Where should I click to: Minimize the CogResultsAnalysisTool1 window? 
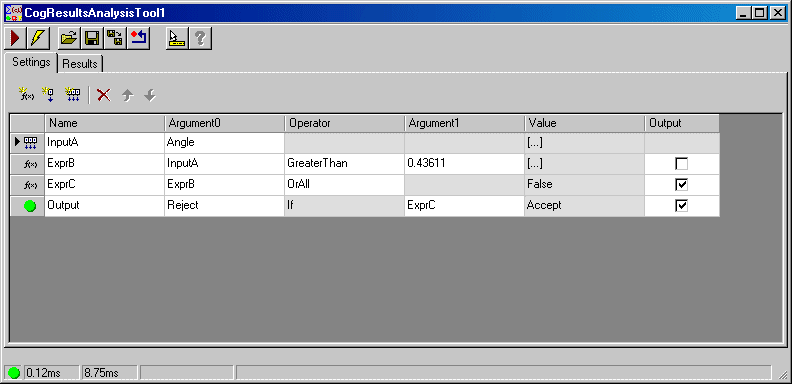tap(743, 14)
